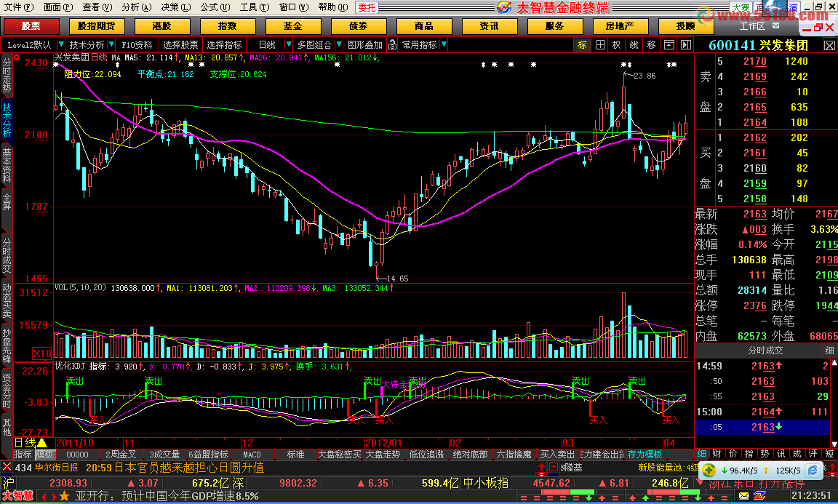The height and width of the screenshot is (504, 838).
Task: Select the 线 line drawing tool
Action: (634, 45)
